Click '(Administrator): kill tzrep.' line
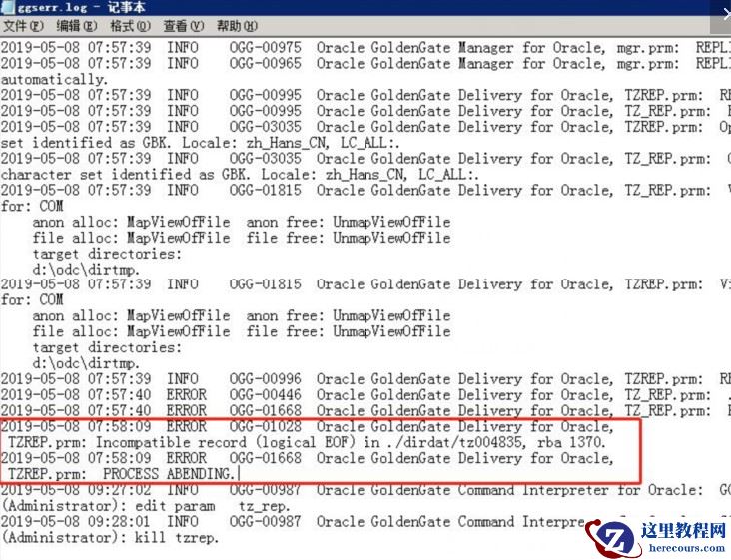 click(110, 538)
